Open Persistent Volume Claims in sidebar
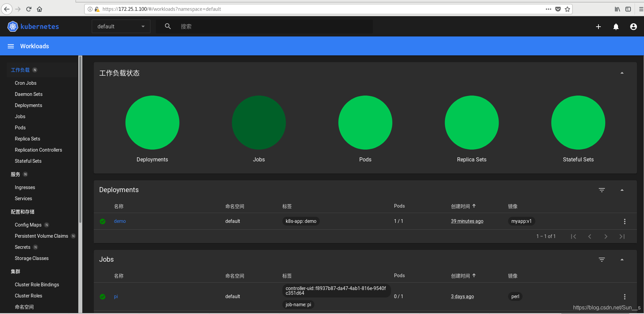This screenshot has height=314, width=644. [x=41, y=236]
